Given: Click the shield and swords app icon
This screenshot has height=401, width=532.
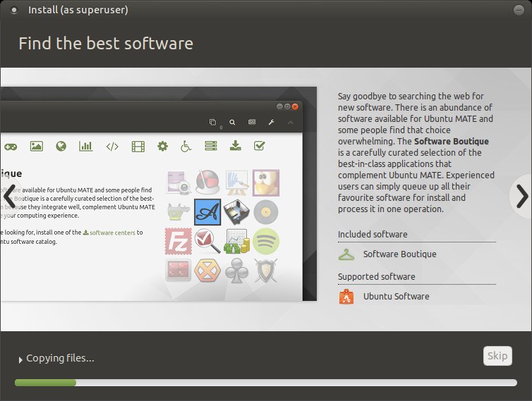Looking at the screenshot, I should tap(266, 271).
